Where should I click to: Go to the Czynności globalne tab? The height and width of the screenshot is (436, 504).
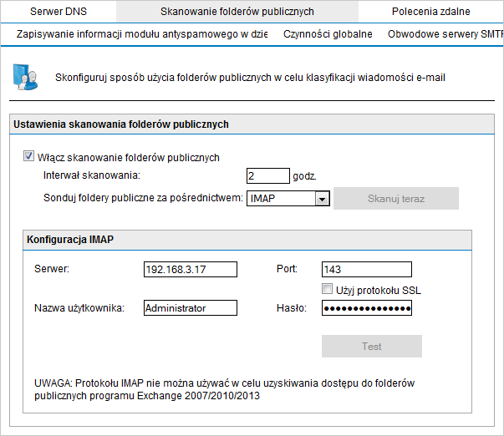328,34
